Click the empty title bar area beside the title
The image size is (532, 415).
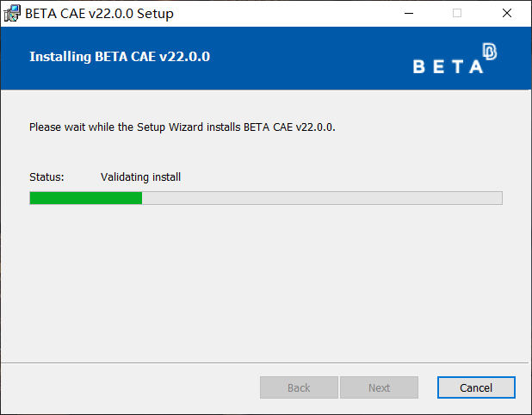tap(284, 13)
